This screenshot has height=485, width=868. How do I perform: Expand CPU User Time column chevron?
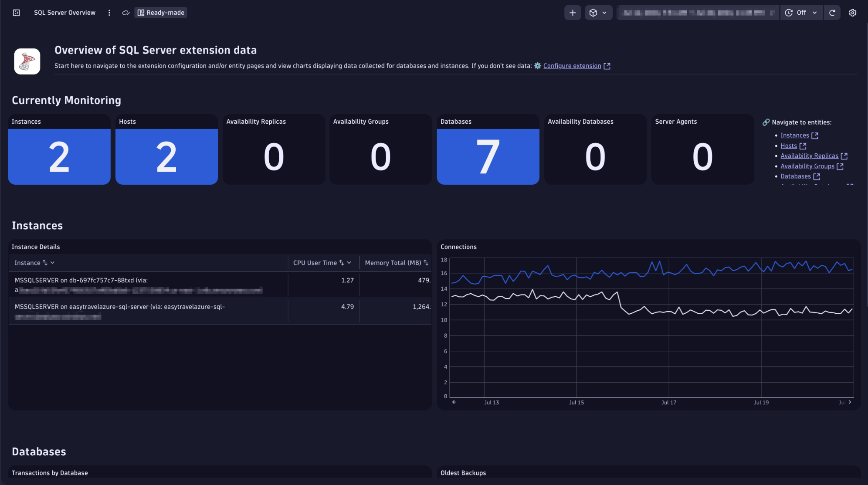pos(349,263)
